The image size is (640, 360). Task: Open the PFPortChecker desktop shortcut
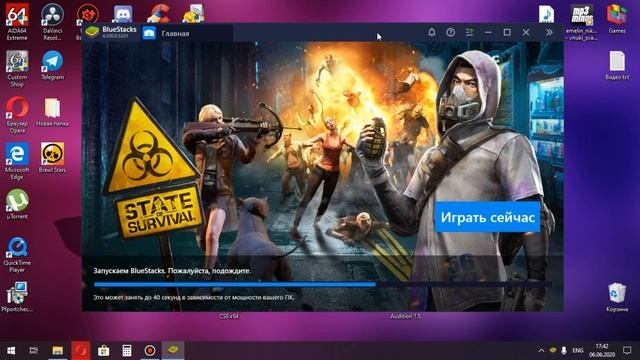coord(17,297)
